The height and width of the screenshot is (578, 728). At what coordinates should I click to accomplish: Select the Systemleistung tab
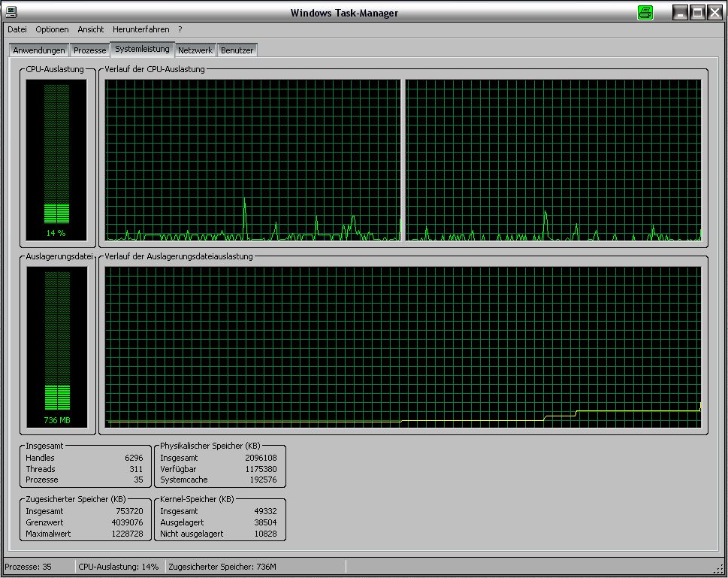pyautogui.click(x=142, y=49)
